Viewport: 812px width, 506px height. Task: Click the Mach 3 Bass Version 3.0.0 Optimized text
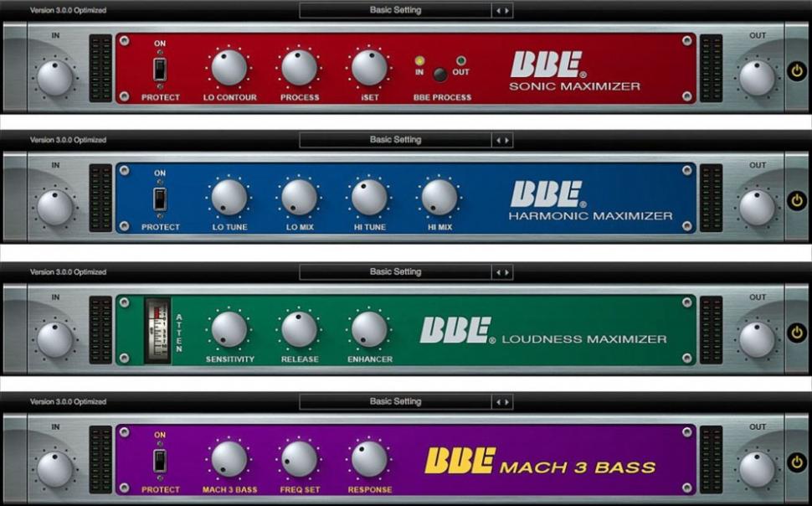(68, 401)
